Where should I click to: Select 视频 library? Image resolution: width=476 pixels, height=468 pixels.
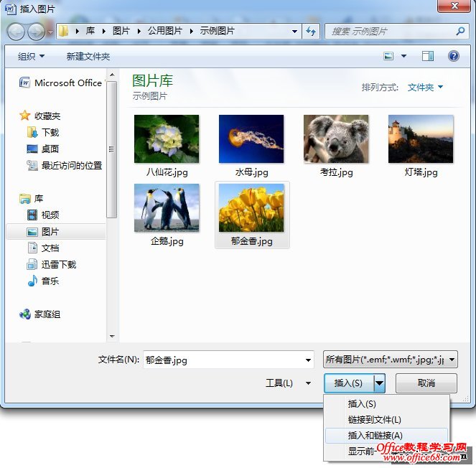[43, 215]
